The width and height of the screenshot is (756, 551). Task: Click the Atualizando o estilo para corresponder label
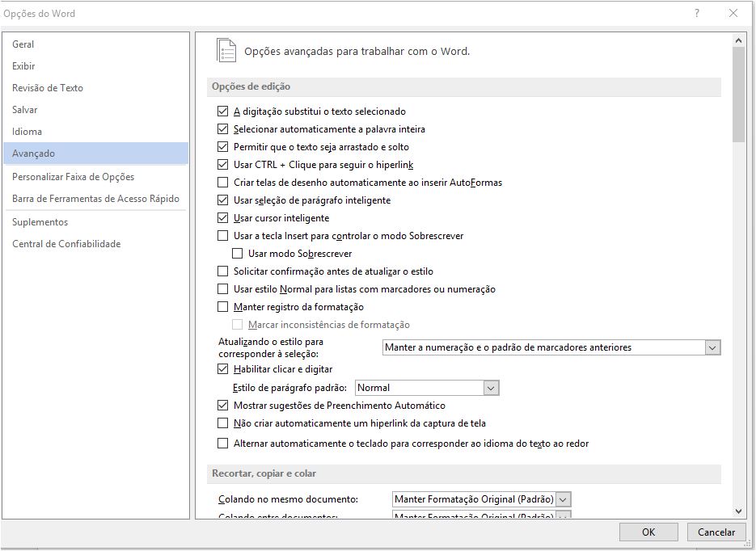pos(271,347)
